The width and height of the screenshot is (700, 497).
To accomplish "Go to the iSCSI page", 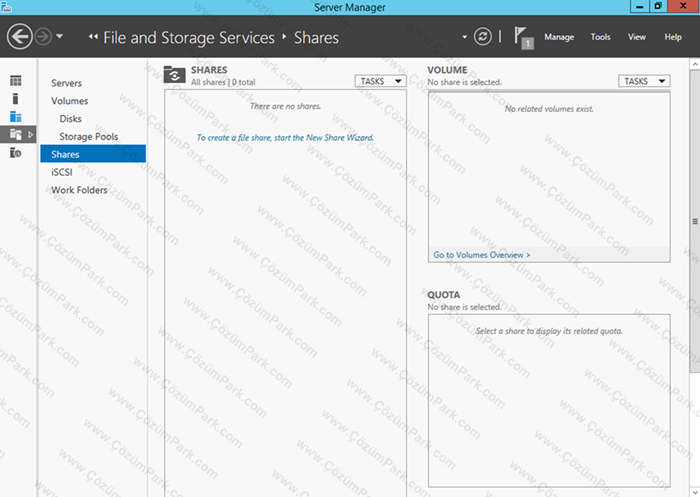I will coord(62,172).
